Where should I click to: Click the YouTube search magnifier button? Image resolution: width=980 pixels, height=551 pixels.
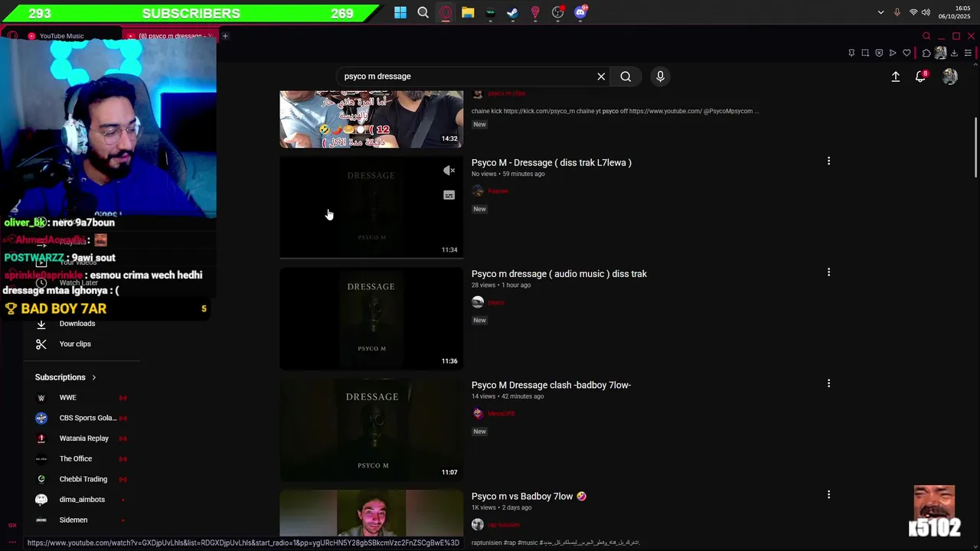coord(626,77)
